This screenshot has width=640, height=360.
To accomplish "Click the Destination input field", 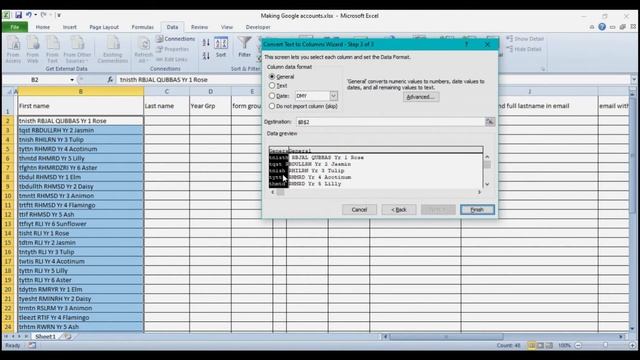I will point(390,122).
